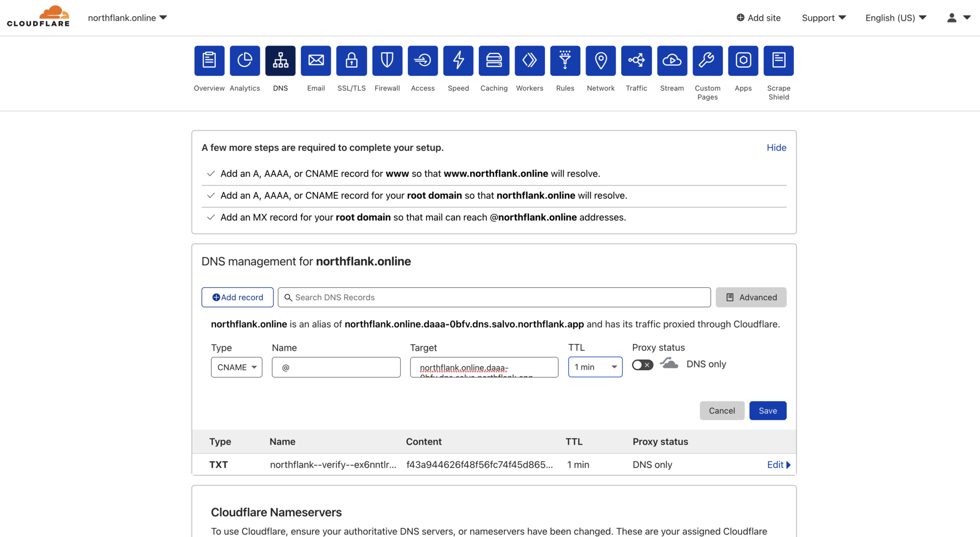Open the record Type CNAME dropdown
The width and height of the screenshot is (980, 537).
point(236,367)
